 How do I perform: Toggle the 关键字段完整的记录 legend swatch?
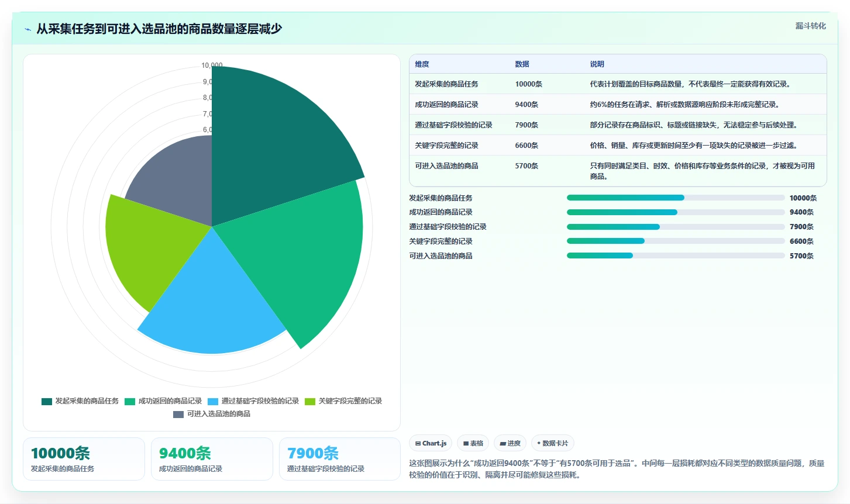(x=310, y=401)
